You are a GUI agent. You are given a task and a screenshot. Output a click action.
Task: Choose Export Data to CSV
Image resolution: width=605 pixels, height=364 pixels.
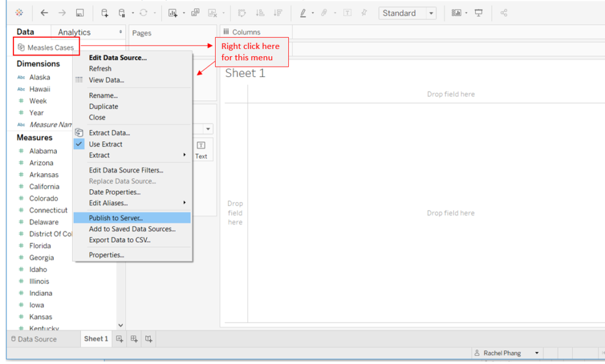[x=118, y=240]
